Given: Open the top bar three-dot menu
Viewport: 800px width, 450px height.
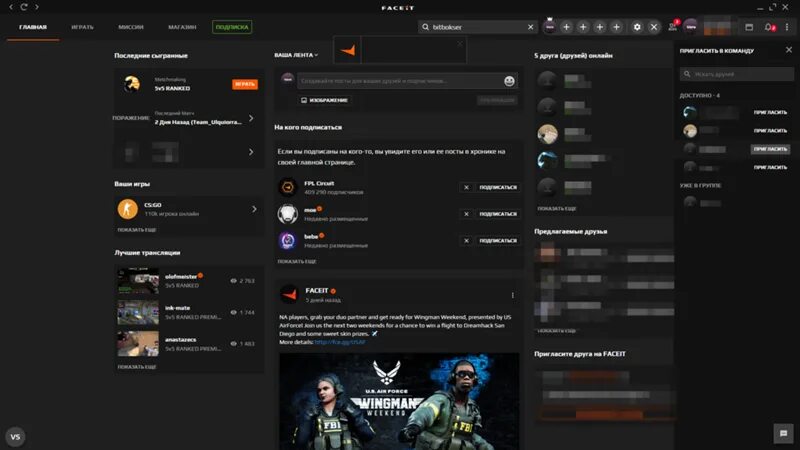Looking at the screenshot, I should pyautogui.click(x=787, y=27).
